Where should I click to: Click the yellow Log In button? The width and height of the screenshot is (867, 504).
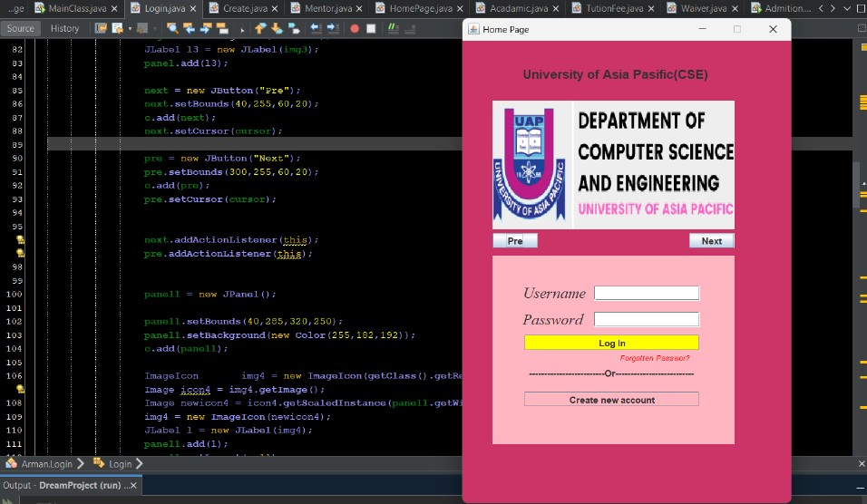coord(611,343)
